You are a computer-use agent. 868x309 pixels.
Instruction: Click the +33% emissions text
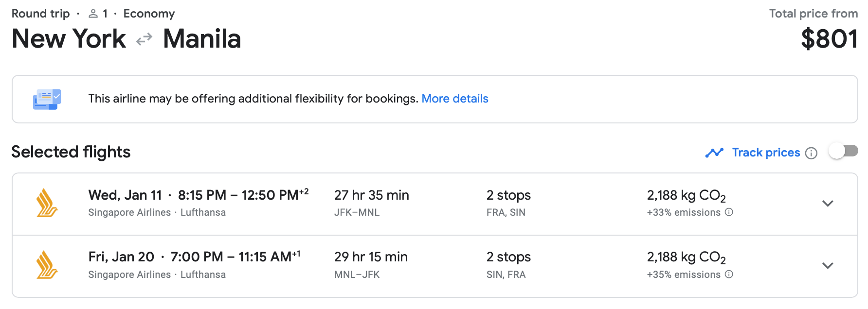[x=684, y=213]
